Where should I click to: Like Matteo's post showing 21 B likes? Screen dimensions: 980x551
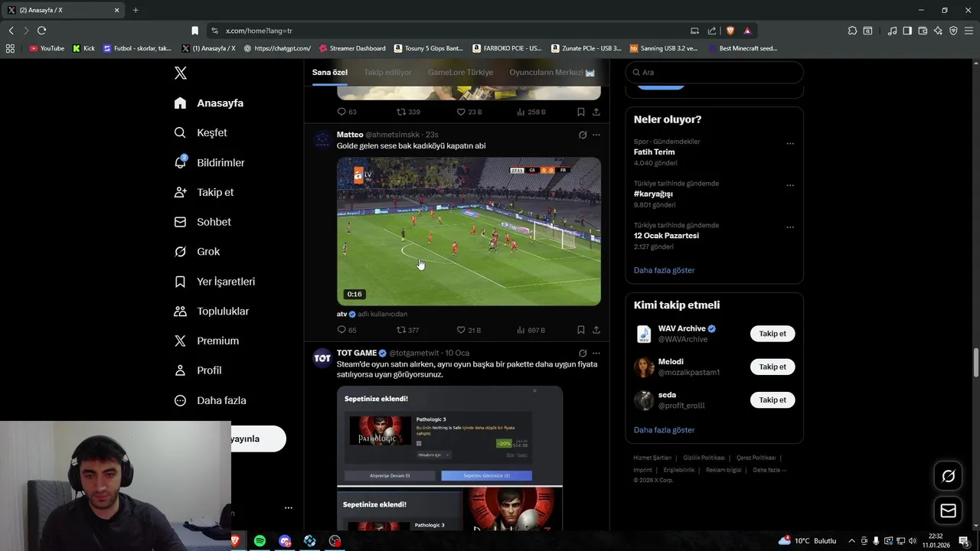(469, 330)
